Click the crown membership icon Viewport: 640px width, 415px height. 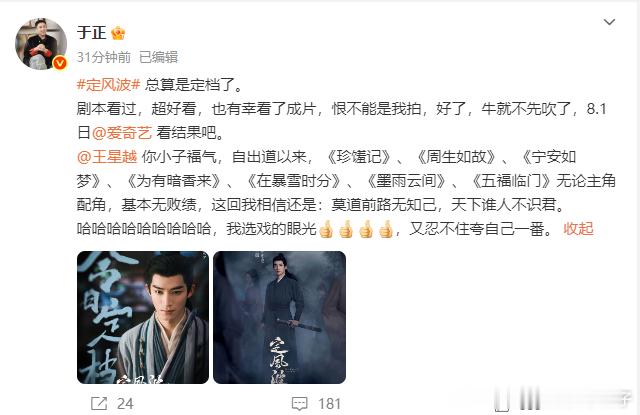coord(118,33)
